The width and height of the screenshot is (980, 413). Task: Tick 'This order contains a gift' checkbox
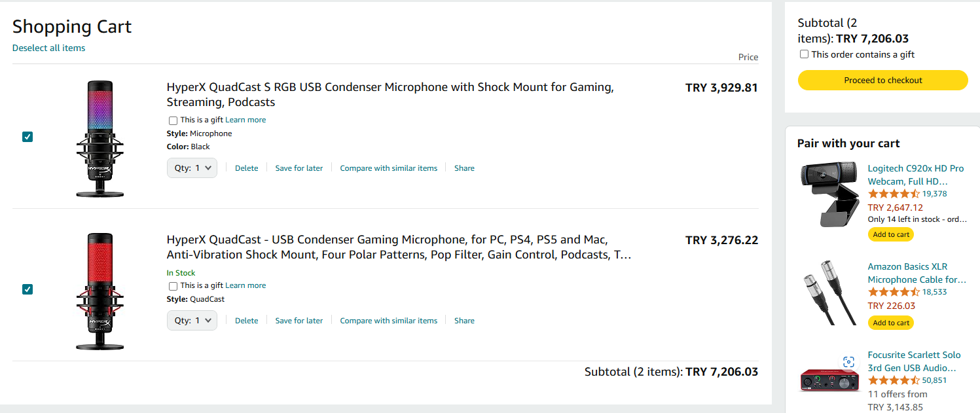tap(804, 54)
